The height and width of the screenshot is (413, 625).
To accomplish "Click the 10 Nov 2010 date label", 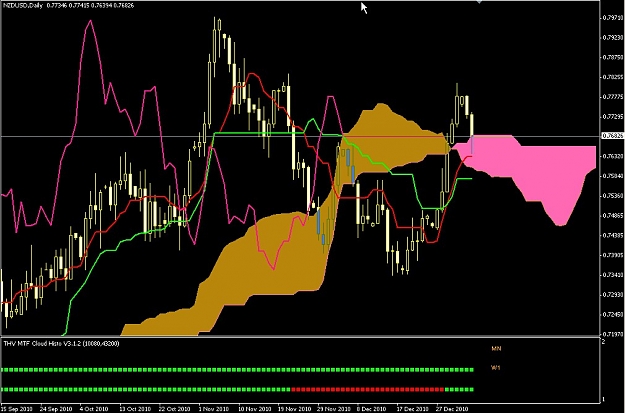I will 254,409.
